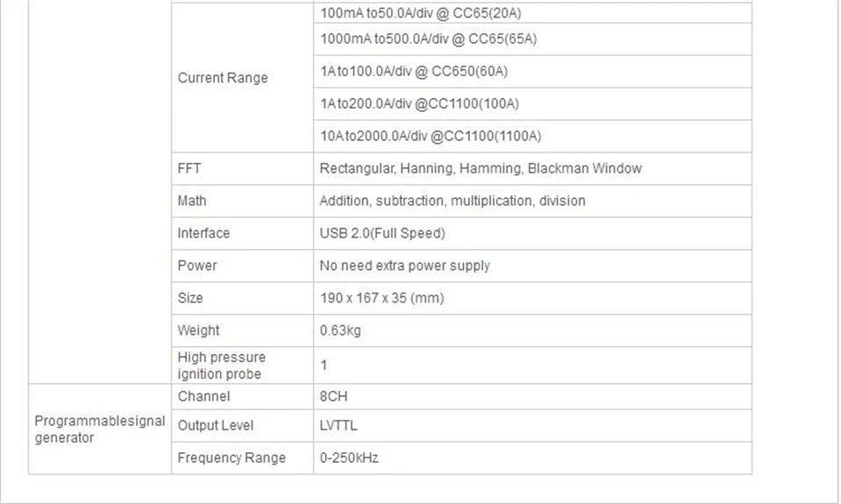Click the Current Range label cell
The image size is (841, 504).
pyautogui.click(x=242, y=78)
